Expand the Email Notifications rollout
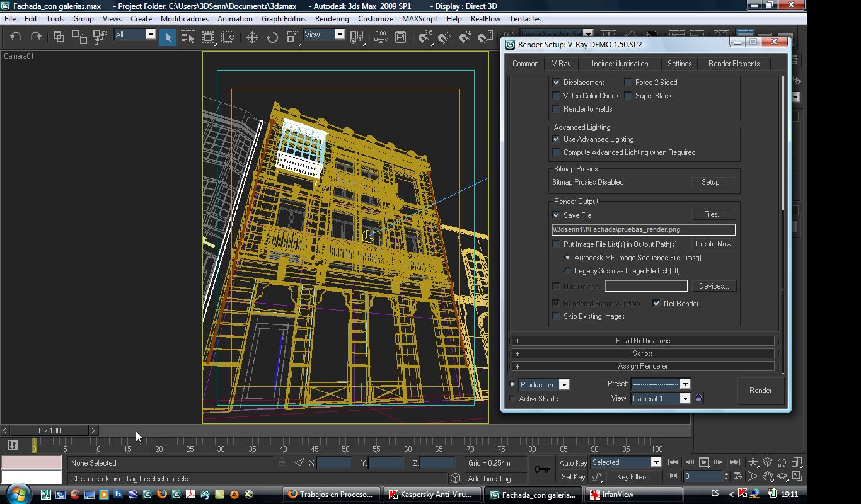 [642, 341]
